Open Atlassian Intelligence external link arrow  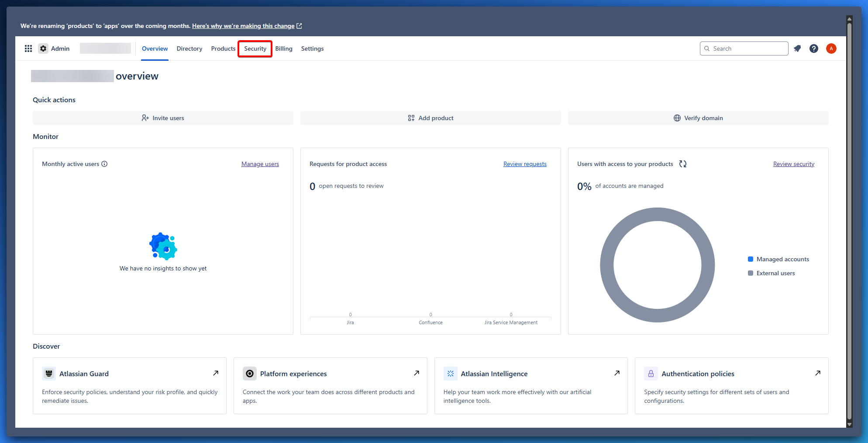coord(617,373)
